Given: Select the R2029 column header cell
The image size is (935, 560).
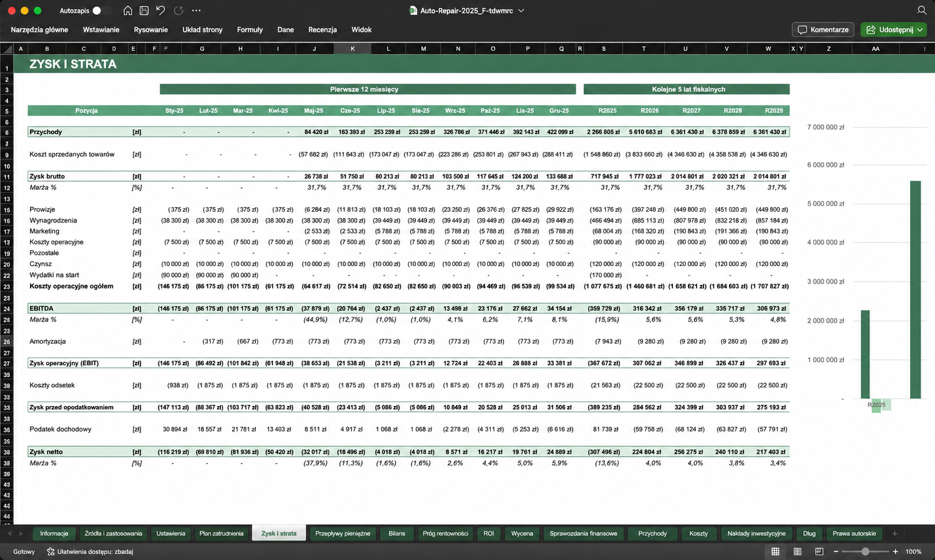Looking at the screenshot, I should click(773, 111).
